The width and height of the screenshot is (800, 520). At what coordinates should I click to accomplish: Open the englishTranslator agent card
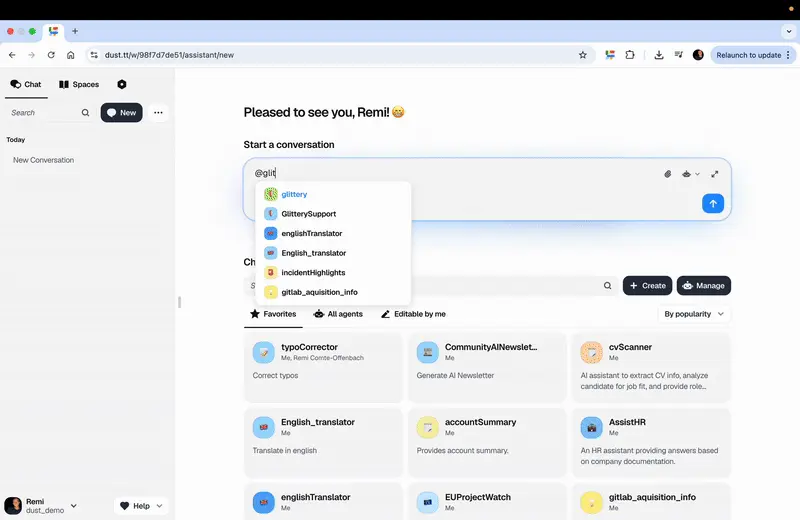pos(323,502)
